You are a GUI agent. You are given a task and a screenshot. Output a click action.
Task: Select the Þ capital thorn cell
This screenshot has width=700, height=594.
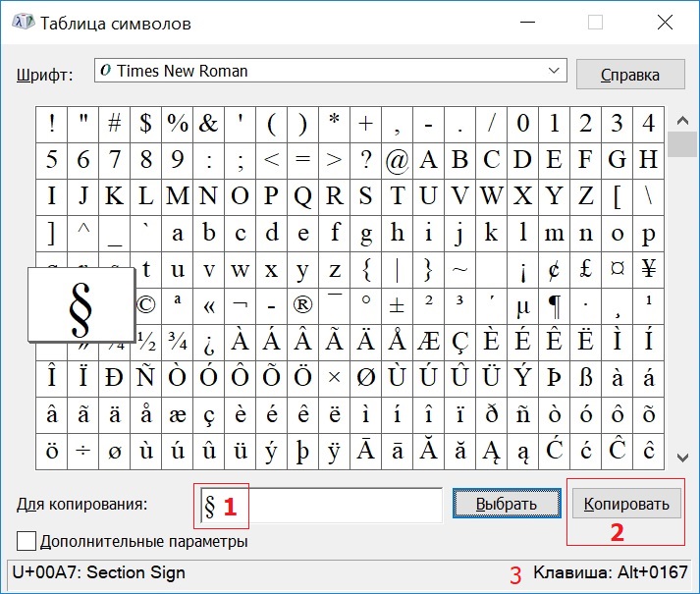tap(554, 379)
